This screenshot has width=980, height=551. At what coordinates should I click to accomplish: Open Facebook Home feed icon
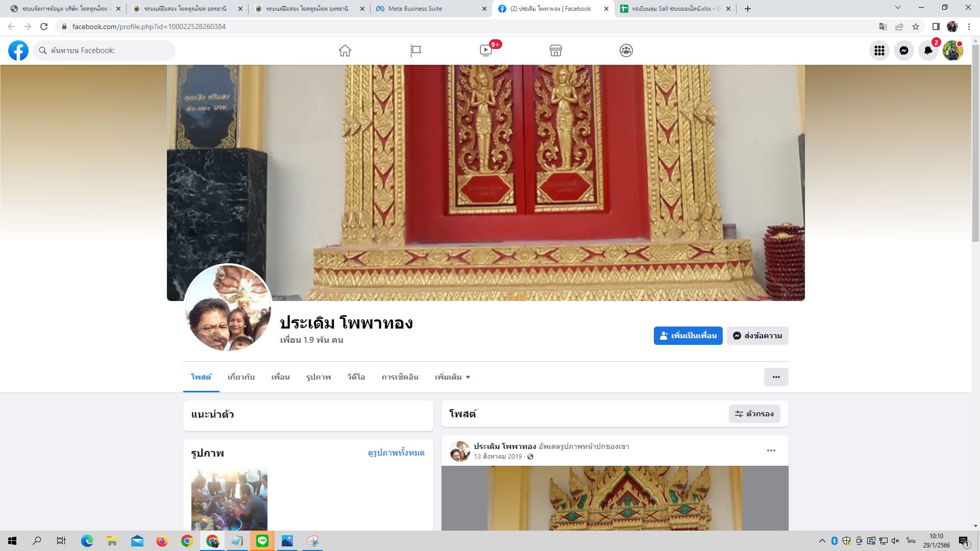[345, 51]
